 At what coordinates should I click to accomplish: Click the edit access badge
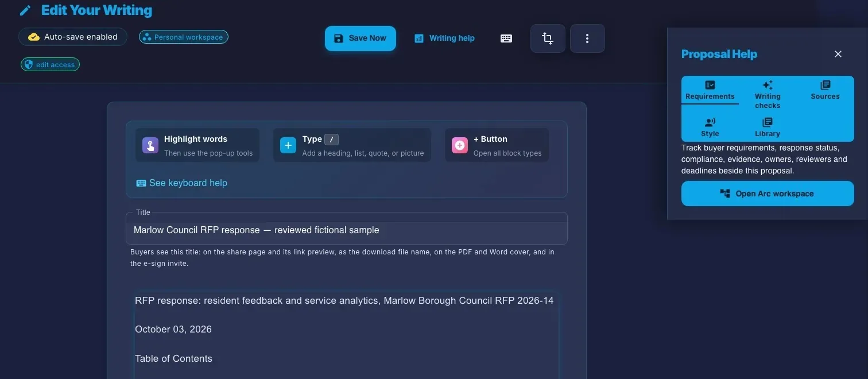point(51,65)
